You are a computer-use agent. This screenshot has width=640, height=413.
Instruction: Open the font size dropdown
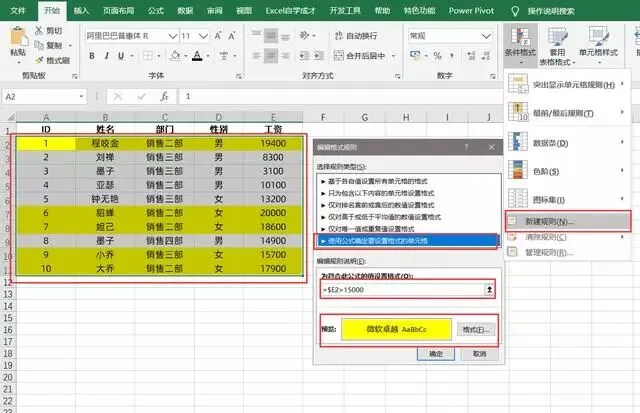203,36
